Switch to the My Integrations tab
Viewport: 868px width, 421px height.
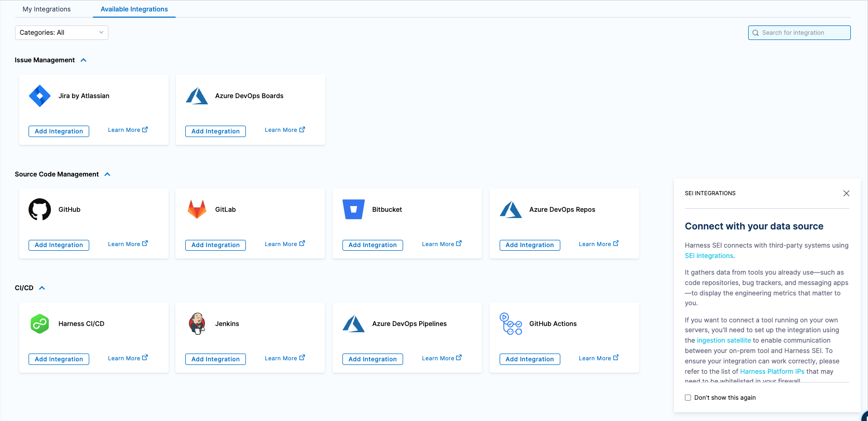pyautogui.click(x=47, y=9)
